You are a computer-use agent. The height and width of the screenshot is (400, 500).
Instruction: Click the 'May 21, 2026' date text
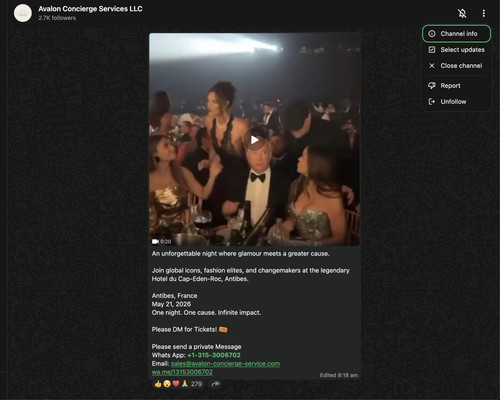point(171,304)
